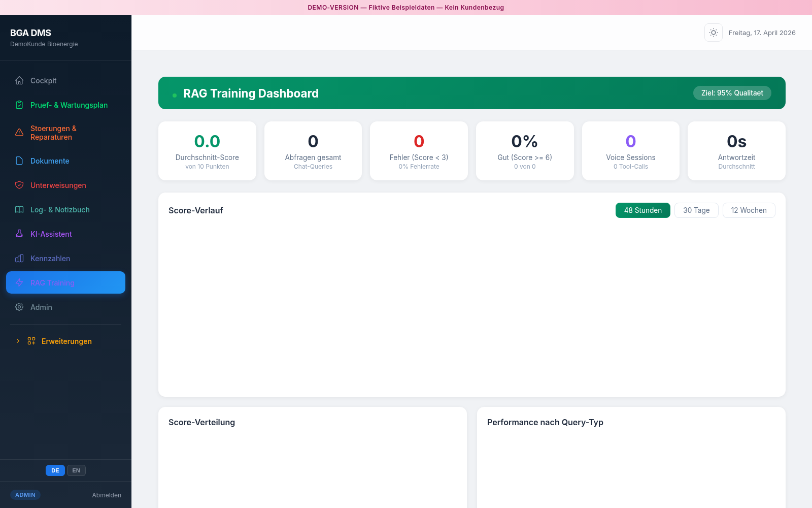Toggle light/dark theme with sun button
This screenshot has width=812, height=508.
point(713,33)
